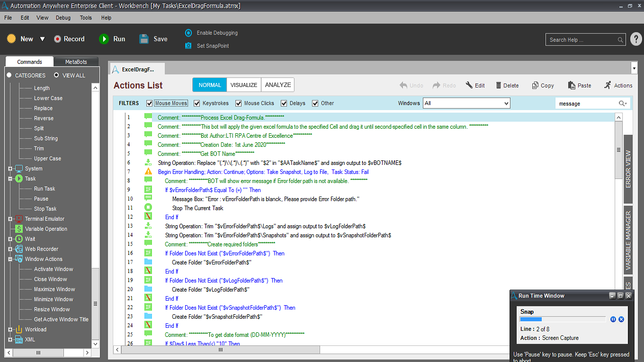Click the magnifier in the Search Help box
The height and width of the screenshot is (362, 644).
[620, 40]
